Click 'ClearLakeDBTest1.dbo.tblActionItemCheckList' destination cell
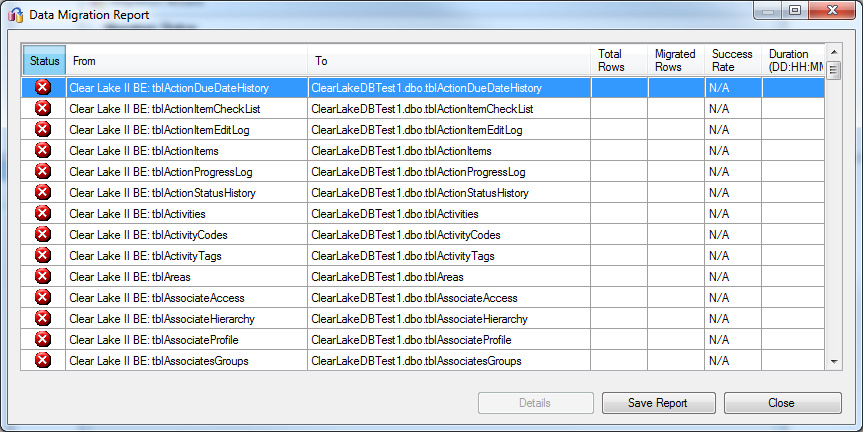The height and width of the screenshot is (432, 863). 449,108
